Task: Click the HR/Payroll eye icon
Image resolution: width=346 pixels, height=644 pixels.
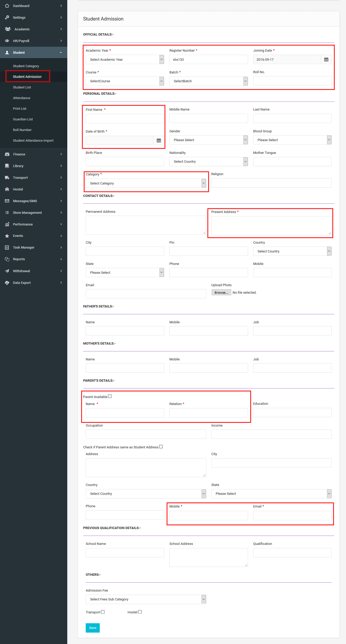Action: point(7,41)
